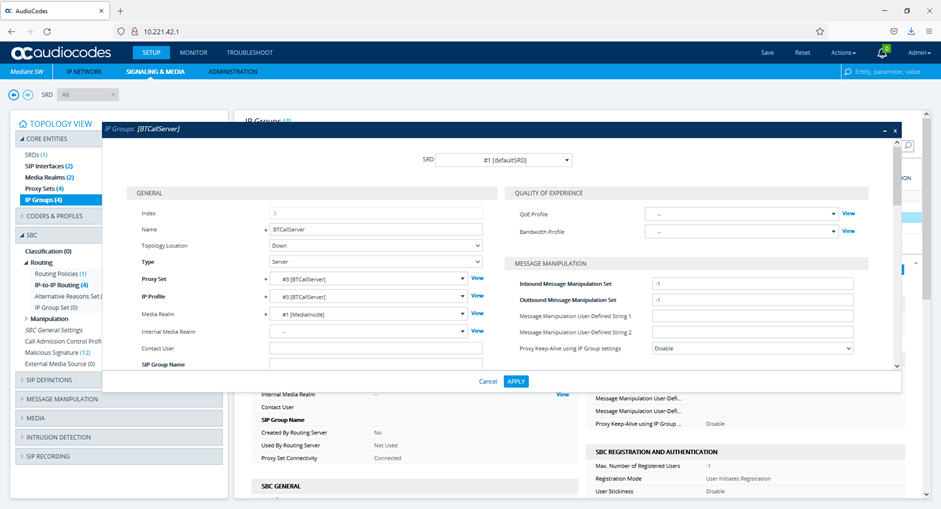Open the Media Realm dropdown
Screen dimensions: 941x509
pyautogui.click(x=368, y=314)
